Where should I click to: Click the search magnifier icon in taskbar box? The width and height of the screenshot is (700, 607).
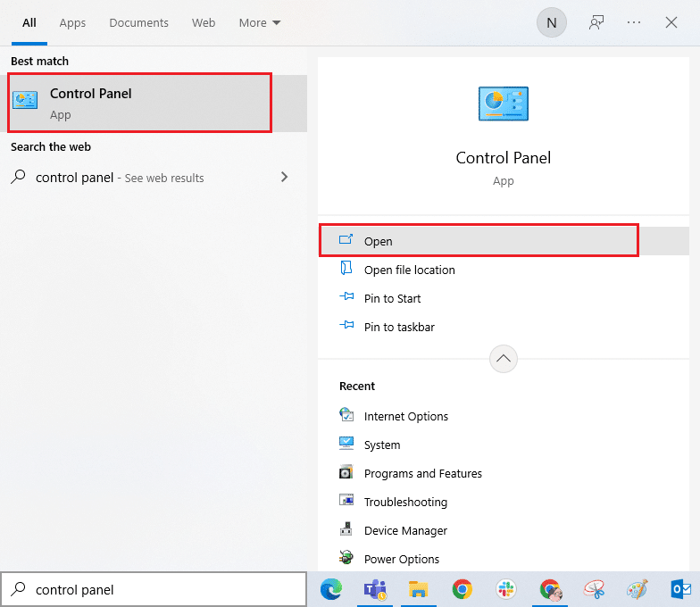pos(18,589)
